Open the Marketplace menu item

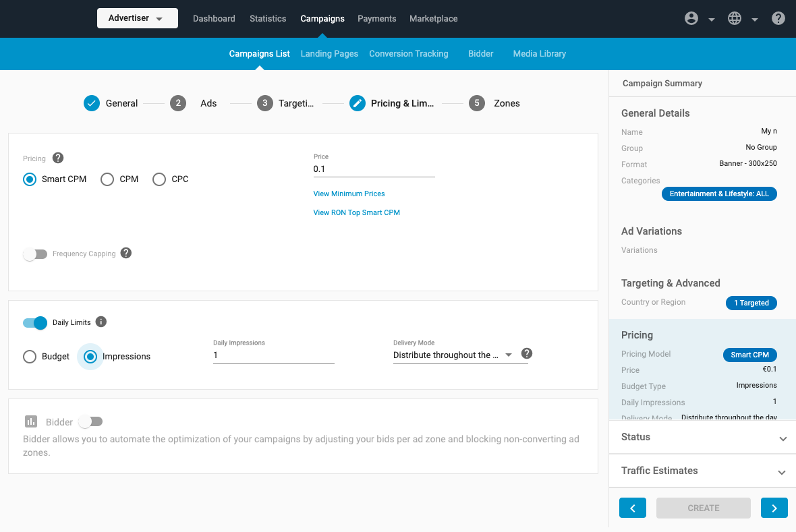(x=433, y=19)
